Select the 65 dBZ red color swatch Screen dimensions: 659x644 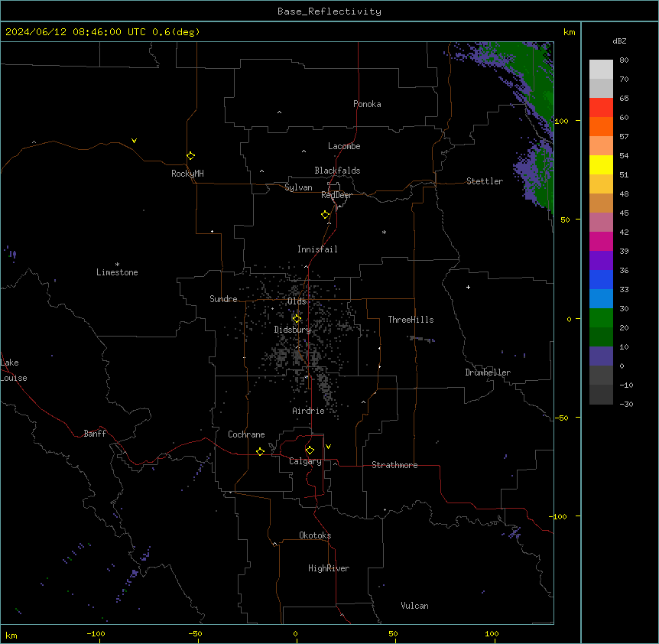point(601,107)
